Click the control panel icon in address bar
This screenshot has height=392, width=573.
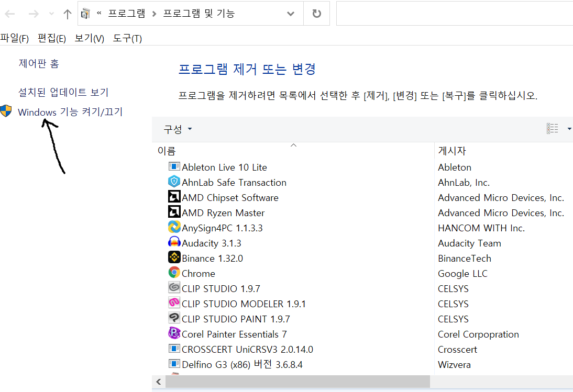pos(85,14)
